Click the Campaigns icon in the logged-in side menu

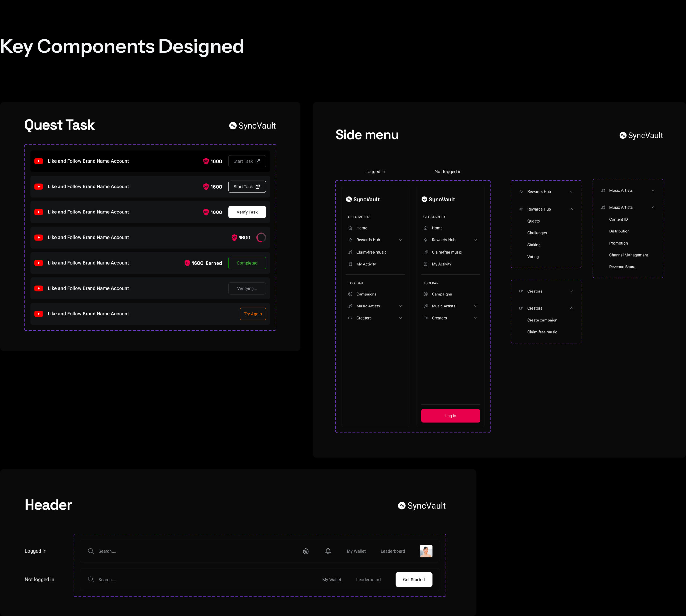[x=350, y=294]
